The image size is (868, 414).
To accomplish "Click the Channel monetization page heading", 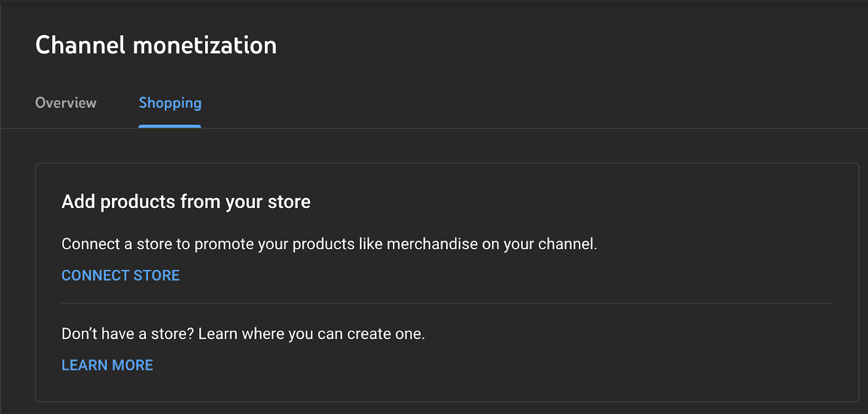I will click(156, 45).
